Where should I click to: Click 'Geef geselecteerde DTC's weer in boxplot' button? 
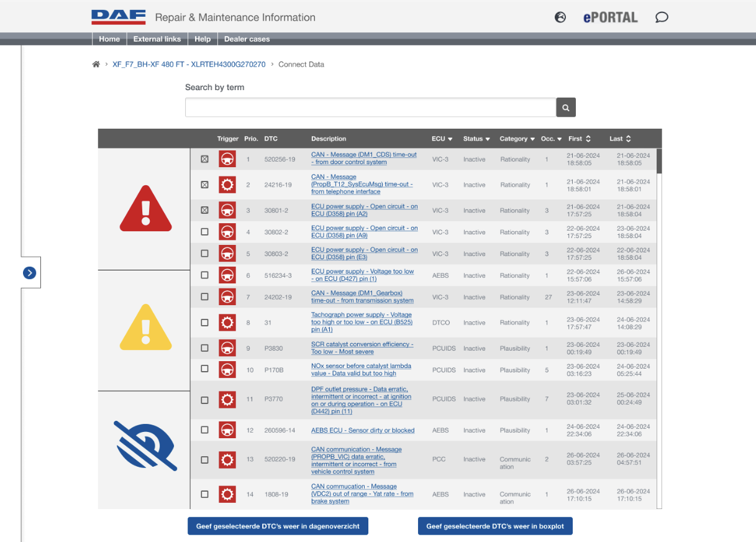point(494,526)
